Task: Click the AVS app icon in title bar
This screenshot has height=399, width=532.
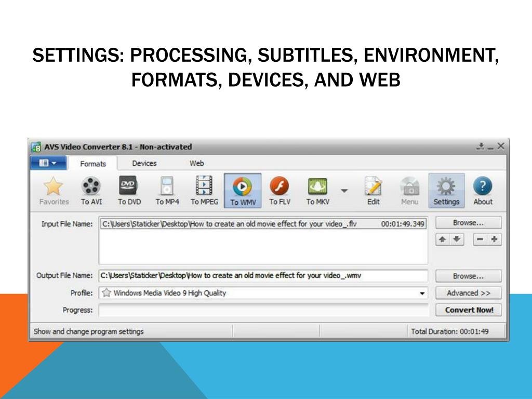Action: (36, 147)
